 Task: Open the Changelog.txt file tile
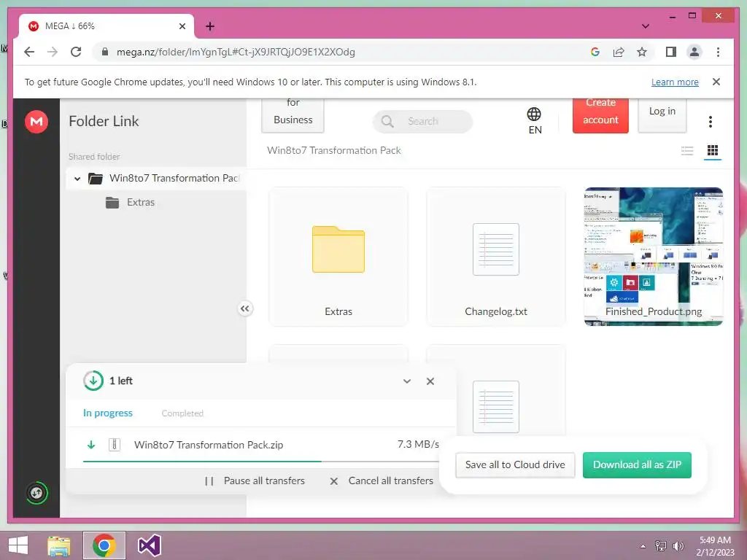[496, 257]
